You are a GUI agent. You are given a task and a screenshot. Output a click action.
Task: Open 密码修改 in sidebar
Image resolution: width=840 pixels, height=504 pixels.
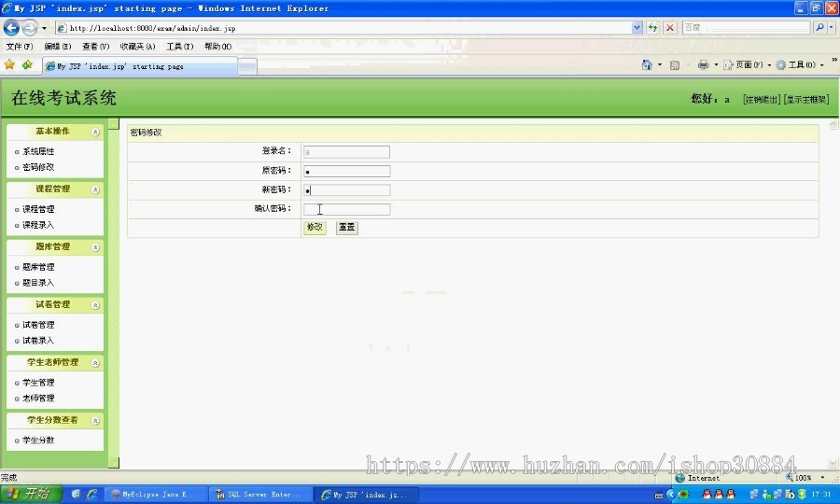[x=38, y=167]
